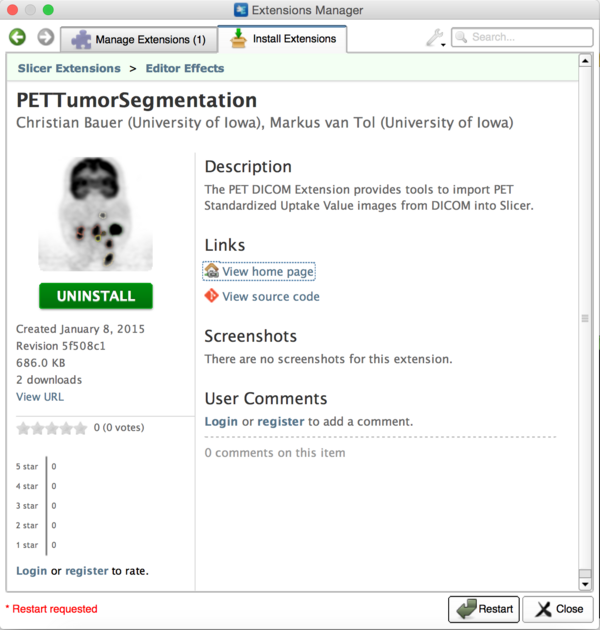Open View source code link
The height and width of the screenshot is (630, 600).
pos(271,297)
